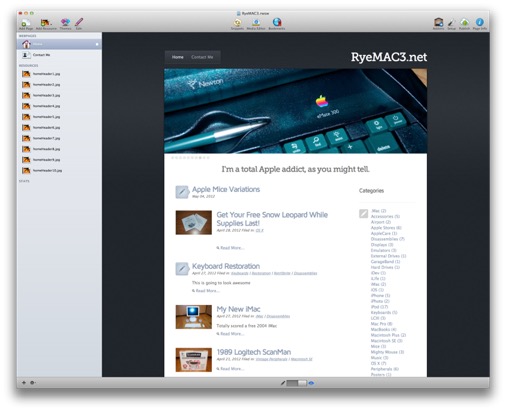
Task: Select homeHeader8.jpg resource
Action: click(59, 149)
